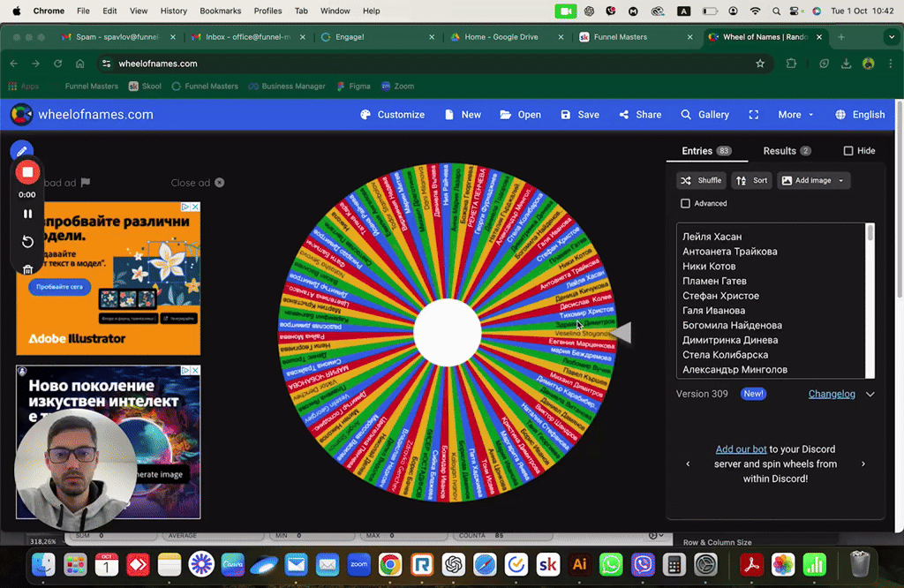This screenshot has height=588, width=904.
Task: Click the entry Галя Иванова
Action: (713, 311)
